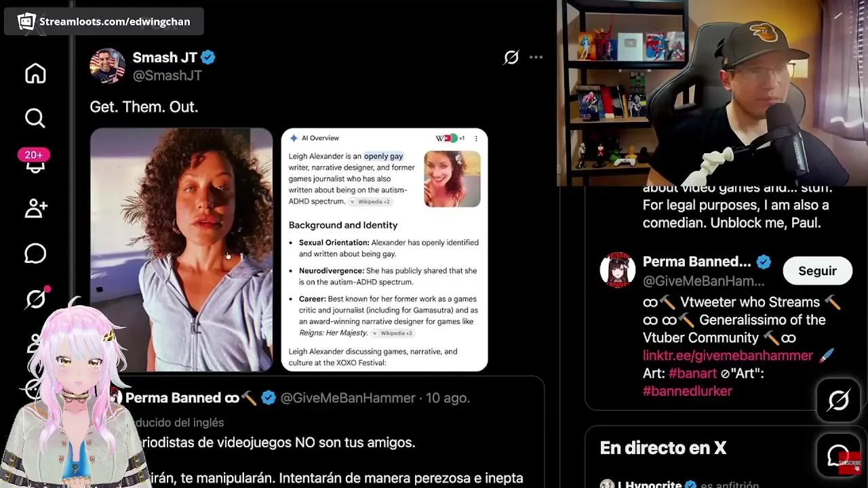Open the follow people icon in sidebar
The height and width of the screenshot is (488, 868).
click(x=35, y=208)
